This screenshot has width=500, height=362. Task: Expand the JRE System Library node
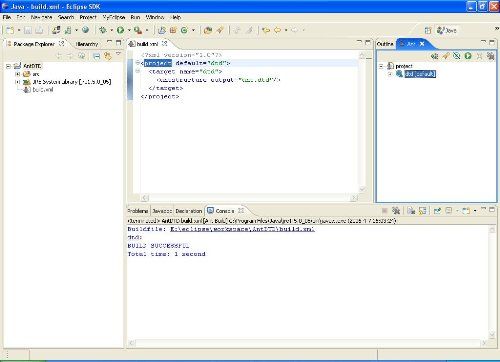[x=18, y=82]
